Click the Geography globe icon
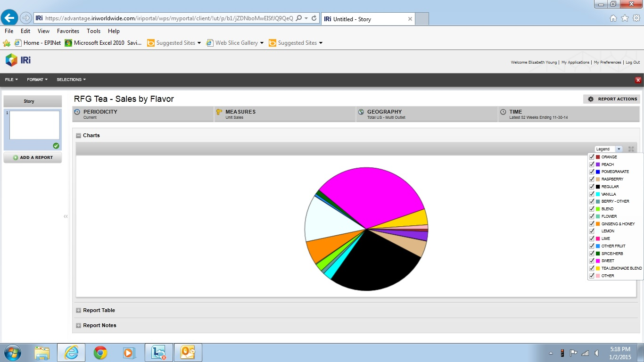Viewport: 644px width, 362px height. 361,112
